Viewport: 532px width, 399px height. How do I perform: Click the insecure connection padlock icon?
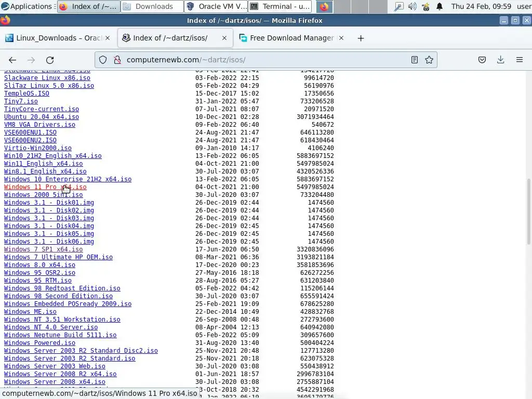[x=117, y=60]
